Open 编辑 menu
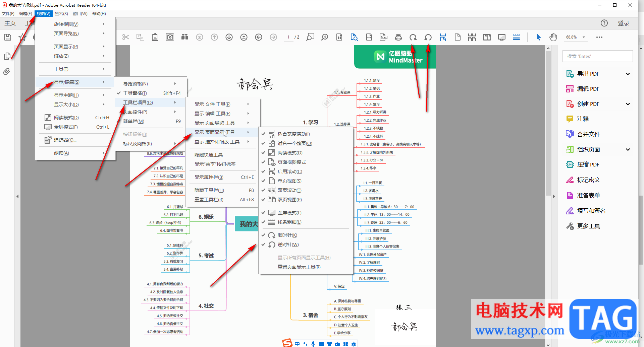Viewport: 644px width, 347px height. [x=25, y=14]
